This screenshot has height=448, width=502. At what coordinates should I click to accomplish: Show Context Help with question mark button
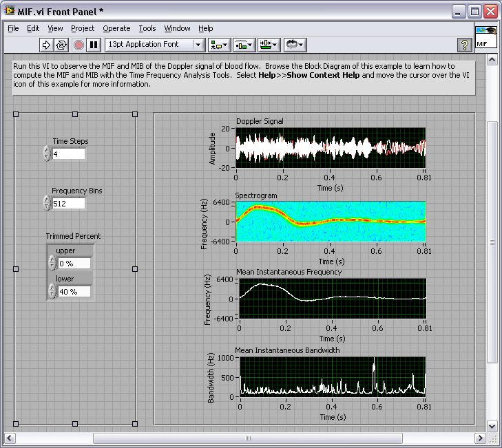pyautogui.click(x=465, y=45)
